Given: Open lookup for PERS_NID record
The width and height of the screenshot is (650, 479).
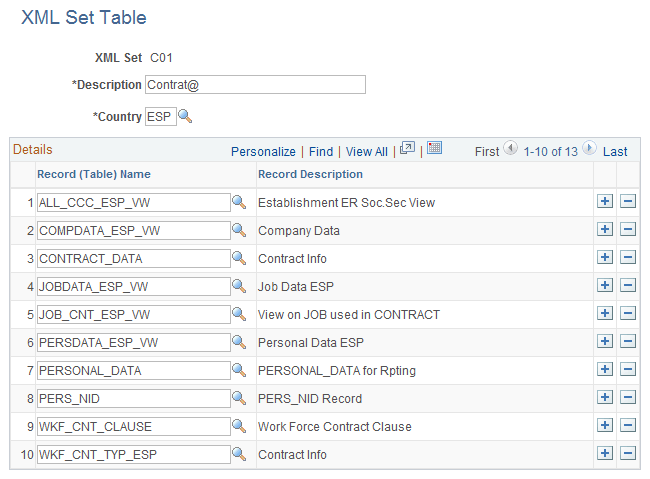Looking at the screenshot, I should pos(239,398).
